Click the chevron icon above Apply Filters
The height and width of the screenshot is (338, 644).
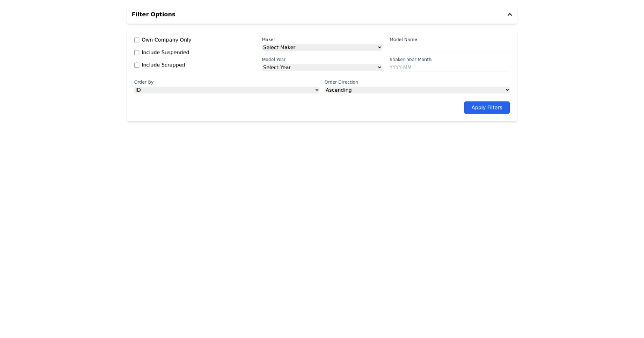tap(509, 14)
